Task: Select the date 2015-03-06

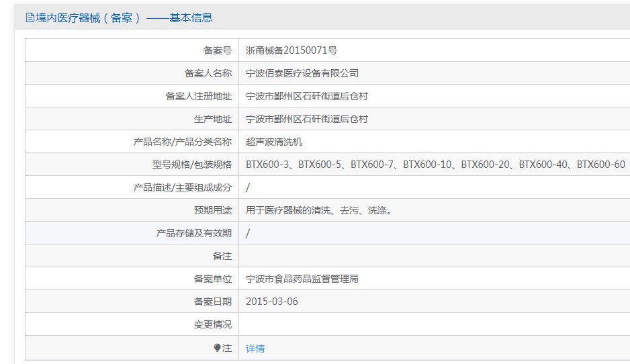Action: coord(272,302)
